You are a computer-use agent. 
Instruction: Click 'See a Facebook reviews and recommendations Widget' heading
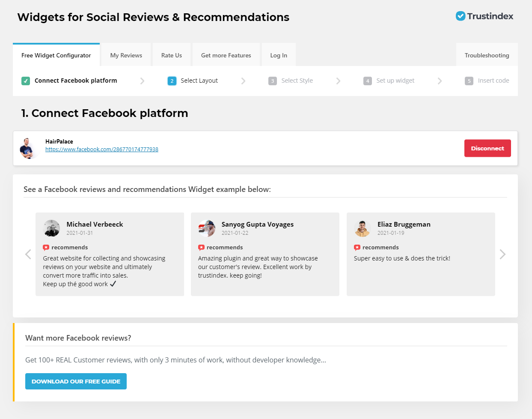tap(147, 189)
